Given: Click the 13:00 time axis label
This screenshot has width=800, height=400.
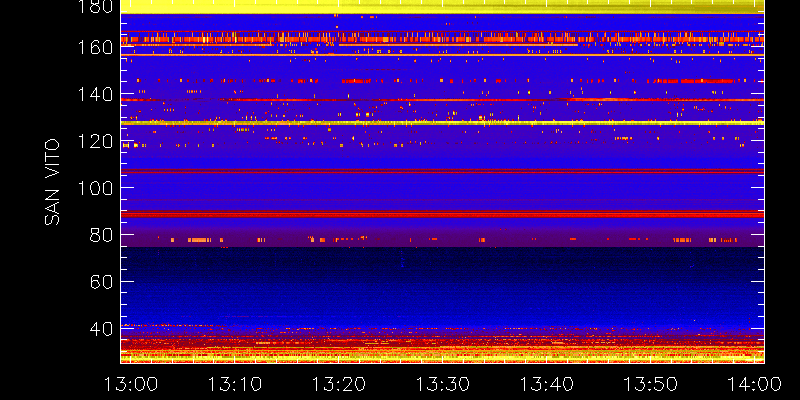Looking at the screenshot, I should [x=131, y=384].
